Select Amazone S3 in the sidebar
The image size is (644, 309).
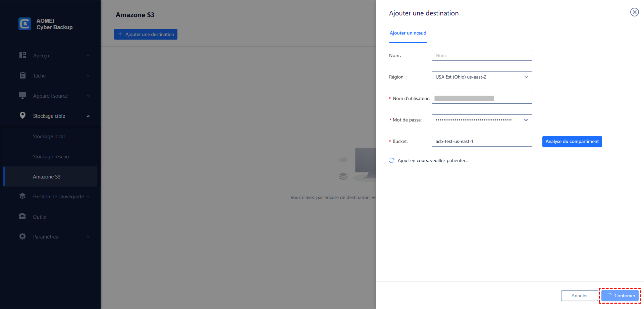50,176
